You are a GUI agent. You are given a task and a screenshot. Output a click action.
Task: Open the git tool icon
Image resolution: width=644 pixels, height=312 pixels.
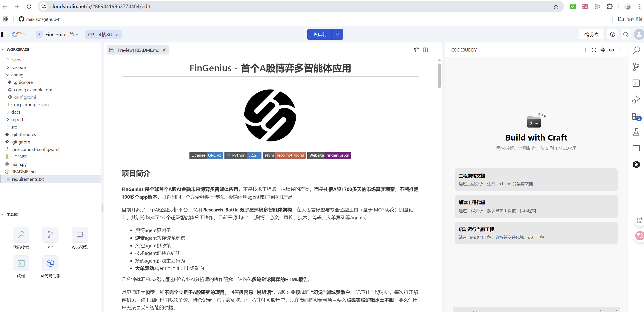click(51, 235)
